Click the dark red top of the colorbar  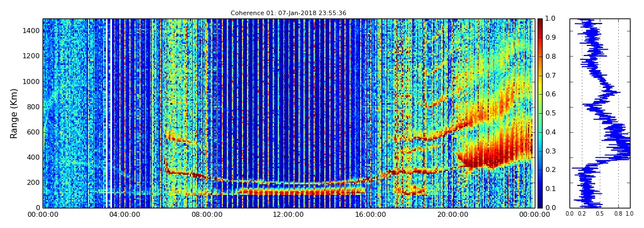(540, 22)
